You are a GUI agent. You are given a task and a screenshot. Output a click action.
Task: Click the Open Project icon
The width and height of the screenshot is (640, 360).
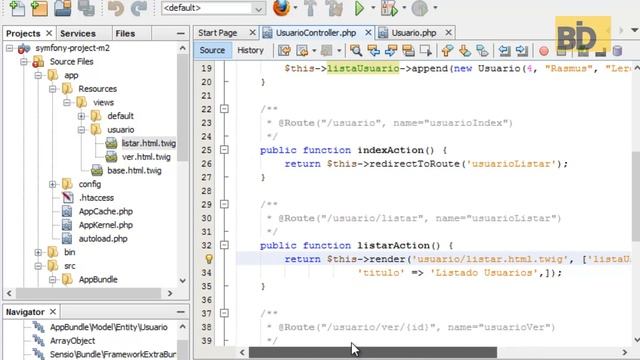click(62, 8)
